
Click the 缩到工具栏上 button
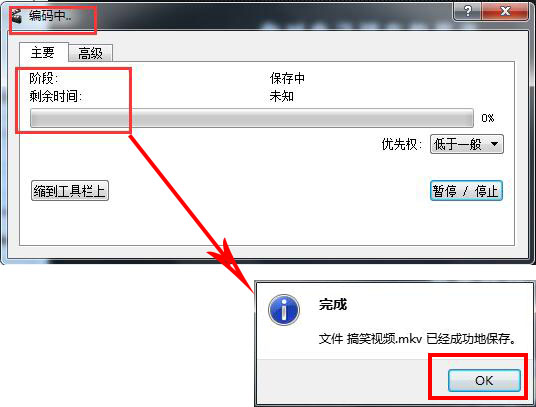click(x=70, y=191)
